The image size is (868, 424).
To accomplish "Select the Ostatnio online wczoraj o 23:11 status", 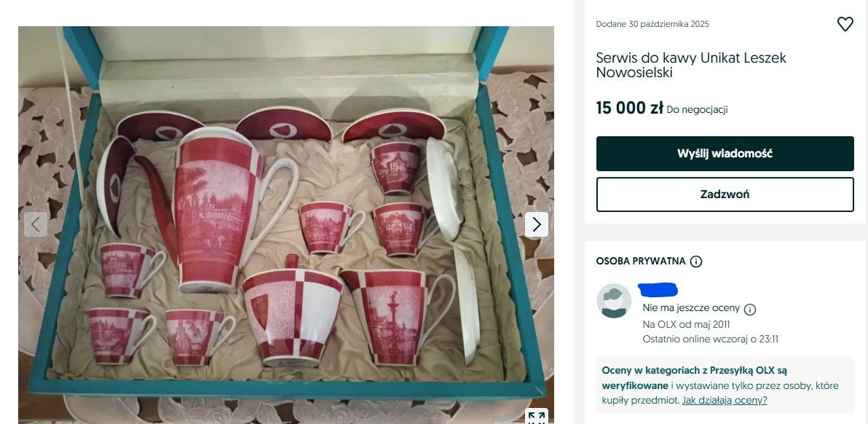I will 709,339.
